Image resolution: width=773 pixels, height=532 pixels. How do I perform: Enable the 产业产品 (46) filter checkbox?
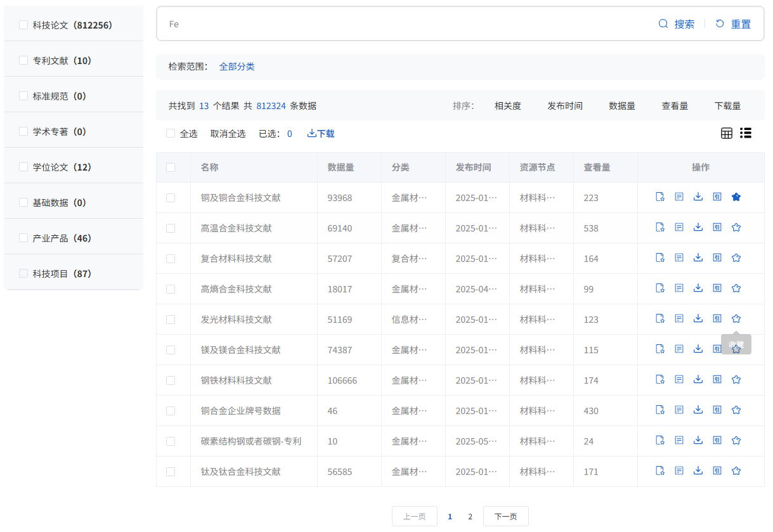point(23,238)
